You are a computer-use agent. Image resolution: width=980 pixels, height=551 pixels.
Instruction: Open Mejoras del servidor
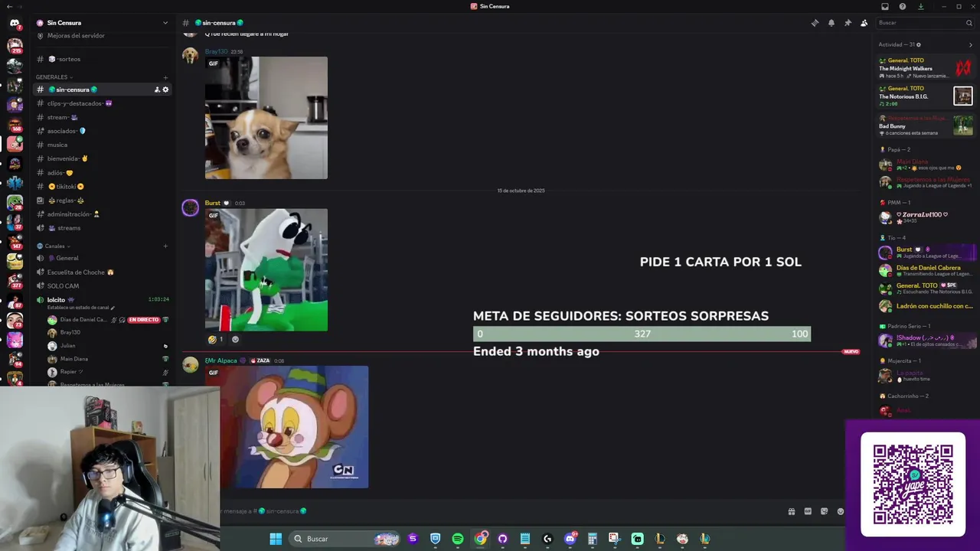click(102, 36)
